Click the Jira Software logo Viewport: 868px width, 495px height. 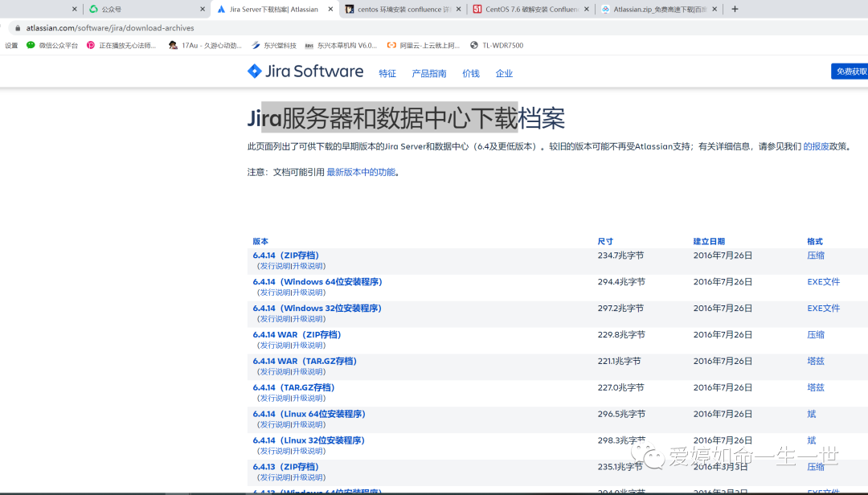click(305, 72)
